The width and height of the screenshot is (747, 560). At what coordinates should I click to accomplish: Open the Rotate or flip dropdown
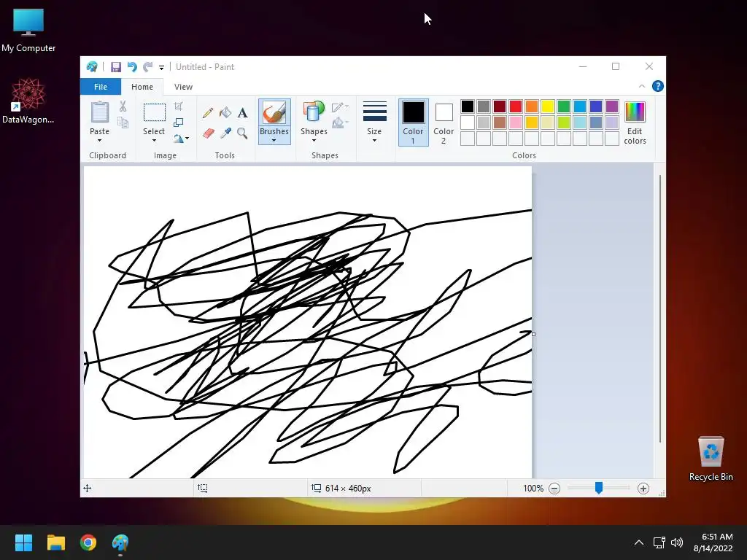[x=181, y=139]
